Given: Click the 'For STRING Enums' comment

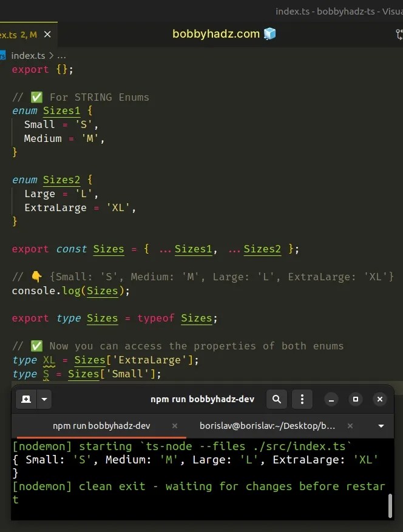Looking at the screenshot, I should coord(81,98).
